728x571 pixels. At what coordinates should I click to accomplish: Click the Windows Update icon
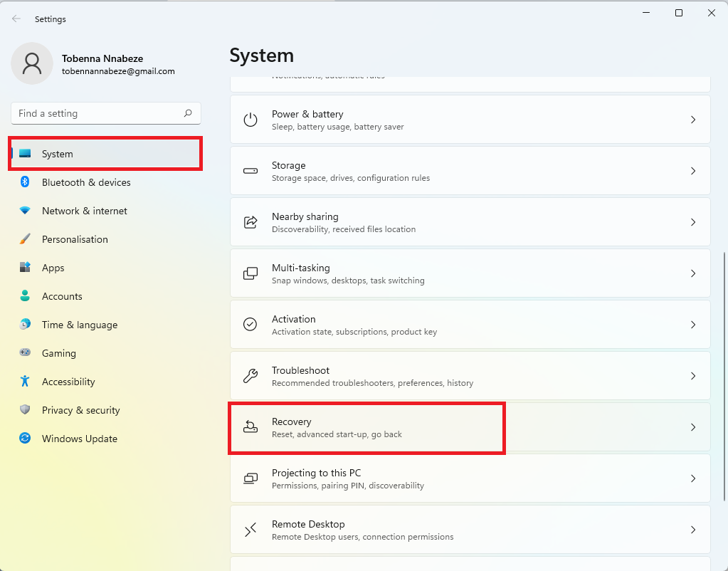point(26,439)
